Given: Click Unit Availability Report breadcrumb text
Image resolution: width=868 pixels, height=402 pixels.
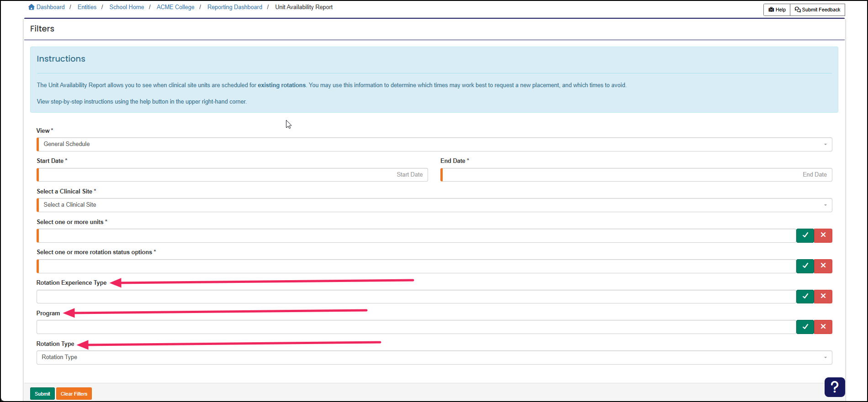Looking at the screenshot, I should tap(304, 7).
